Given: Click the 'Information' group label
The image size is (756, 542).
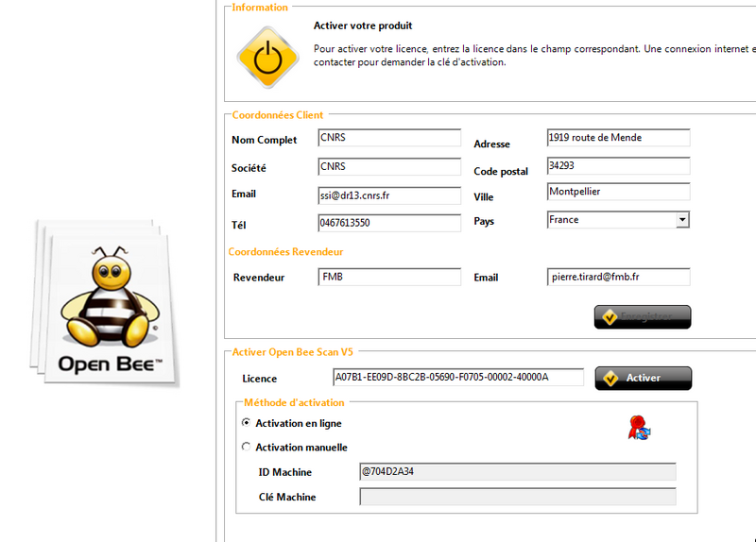Looking at the screenshot, I should [x=259, y=8].
